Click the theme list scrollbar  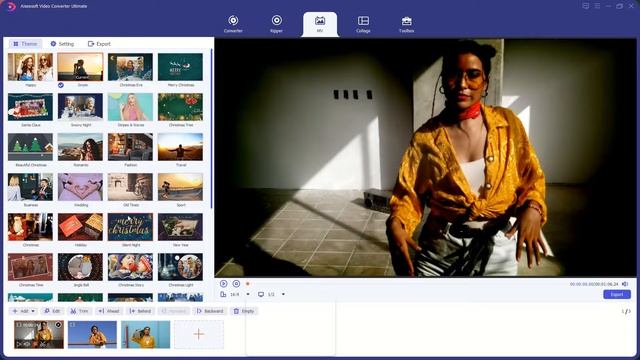tap(211, 129)
